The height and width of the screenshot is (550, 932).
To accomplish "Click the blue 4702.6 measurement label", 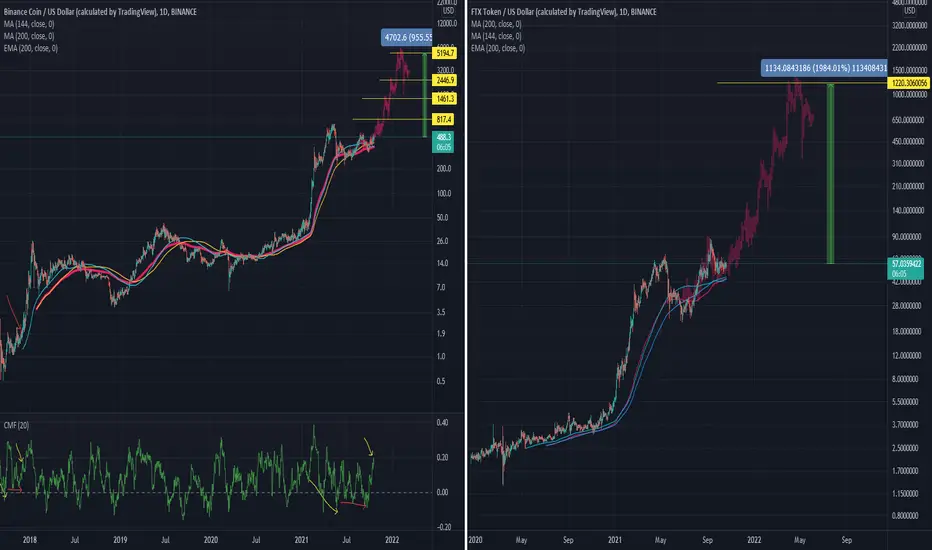I will [x=407, y=37].
